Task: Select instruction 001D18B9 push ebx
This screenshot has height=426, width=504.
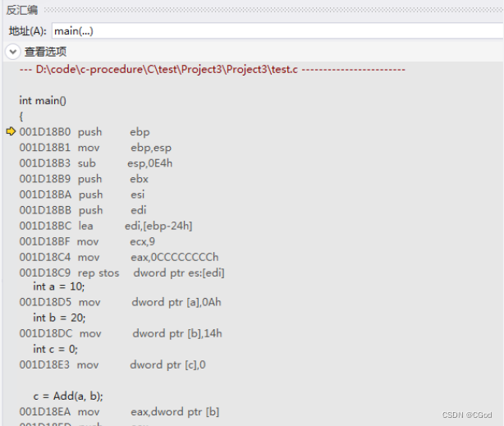Action: (84, 179)
